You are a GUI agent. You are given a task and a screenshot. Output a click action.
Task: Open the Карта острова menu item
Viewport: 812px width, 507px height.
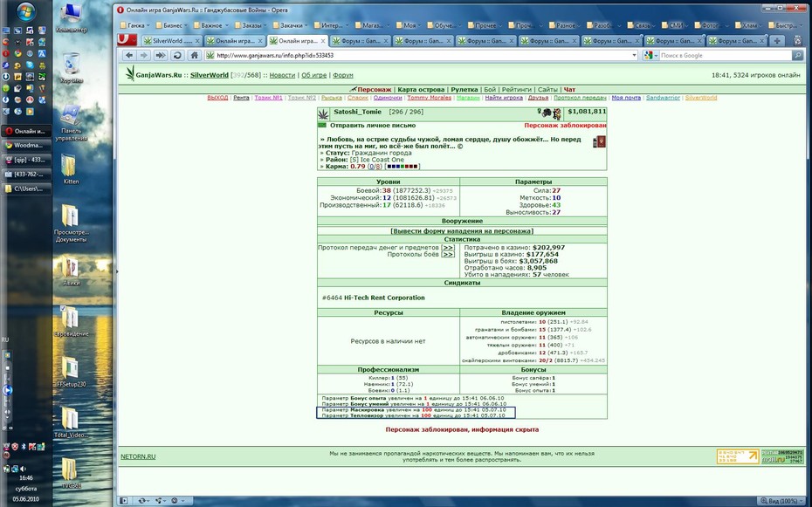click(421, 90)
